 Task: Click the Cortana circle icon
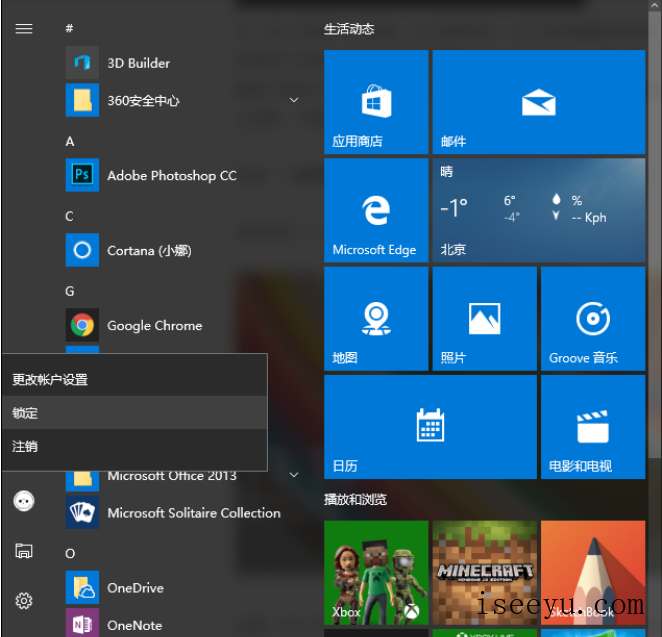tap(82, 250)
